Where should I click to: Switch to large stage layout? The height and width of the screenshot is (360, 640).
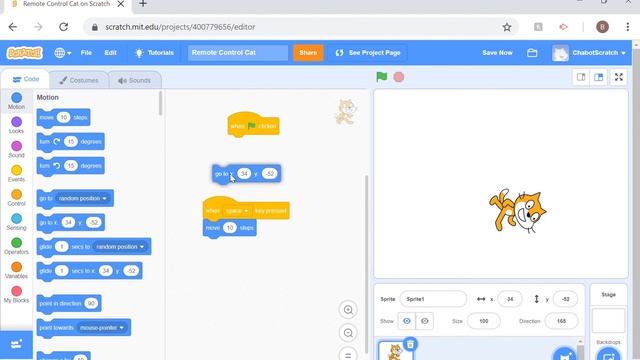point(598,77)
